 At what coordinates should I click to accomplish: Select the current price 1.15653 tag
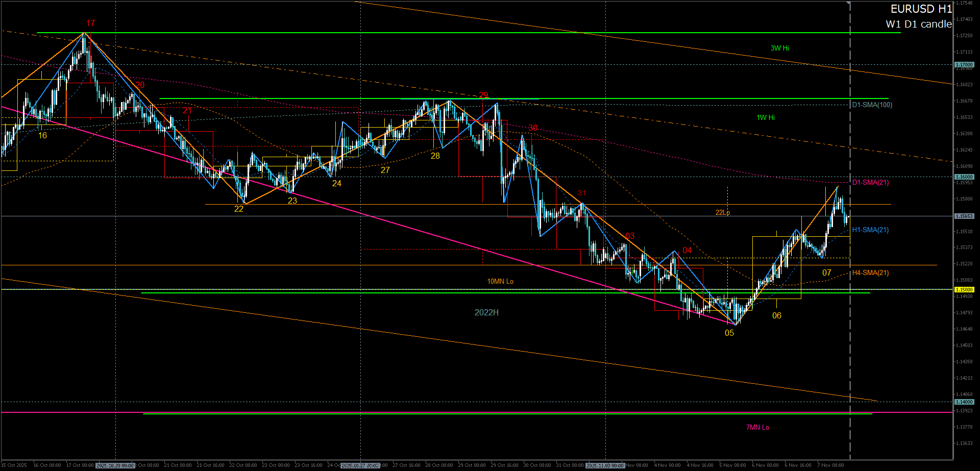click(964, 216)
